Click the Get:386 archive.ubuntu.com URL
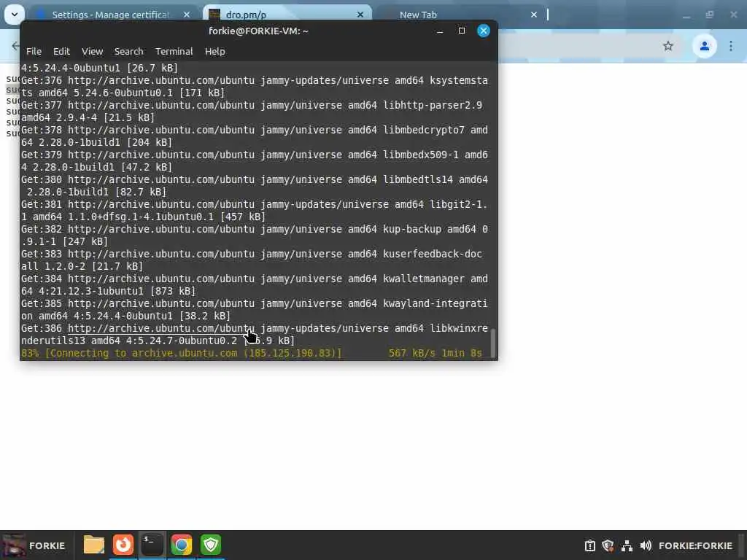Image resolution: width=747 pixels, height=560 pixels. click(x=161, y=328)
